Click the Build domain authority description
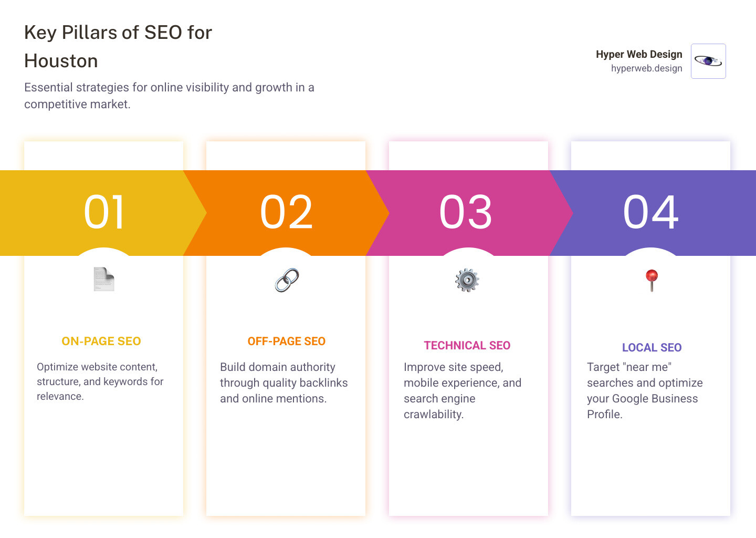Image resolution: width=756 pixels, height=538 pixels. (283, 382)
